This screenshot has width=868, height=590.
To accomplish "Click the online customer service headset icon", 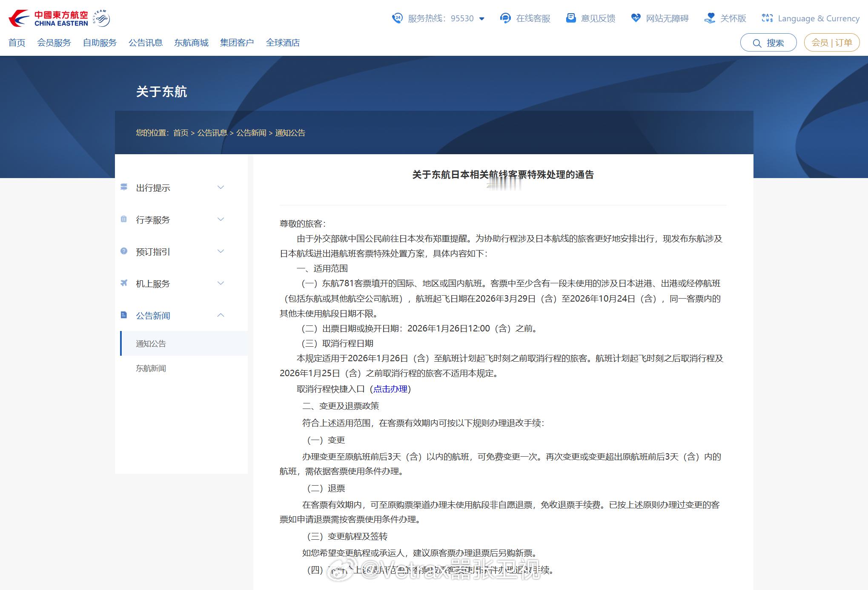I will pyautogui.click(x=505, y=18).
